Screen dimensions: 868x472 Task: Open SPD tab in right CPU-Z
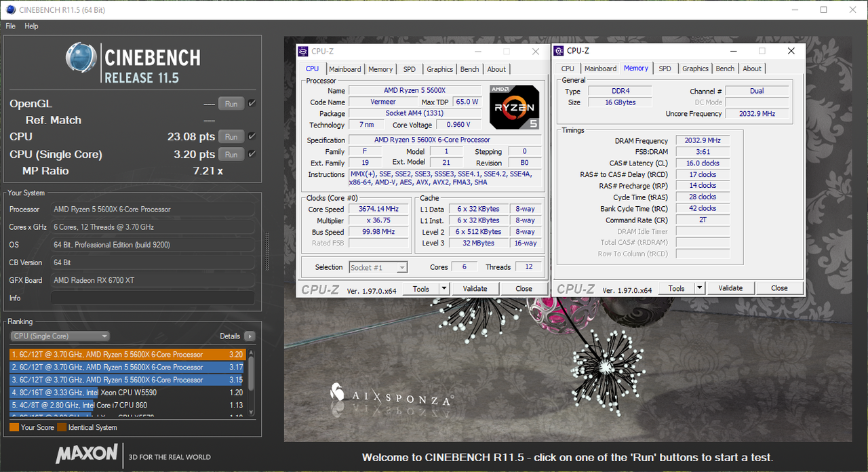click(x=665, y=68)
